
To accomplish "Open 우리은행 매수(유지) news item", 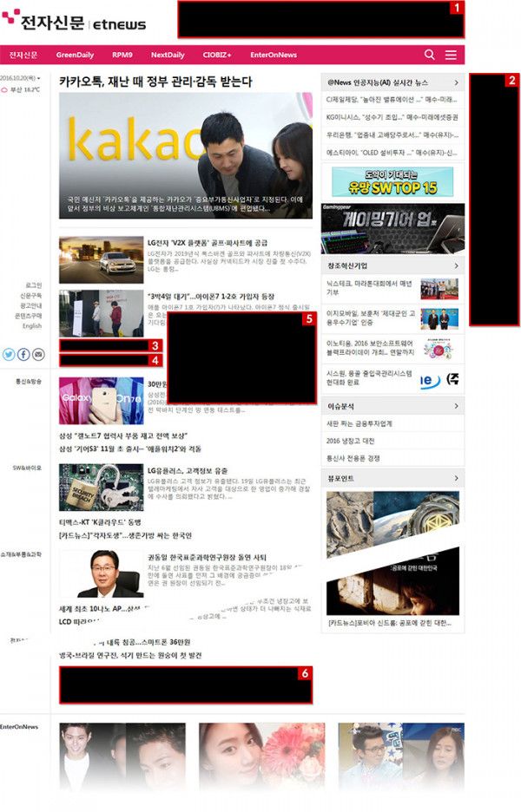I will pyautogui.click(x=392, y=134).
